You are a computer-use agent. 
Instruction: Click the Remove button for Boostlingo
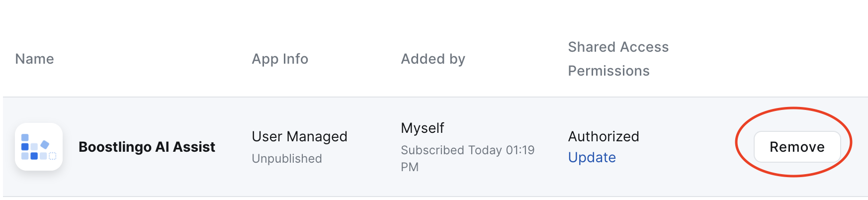[x=797, y=147]
